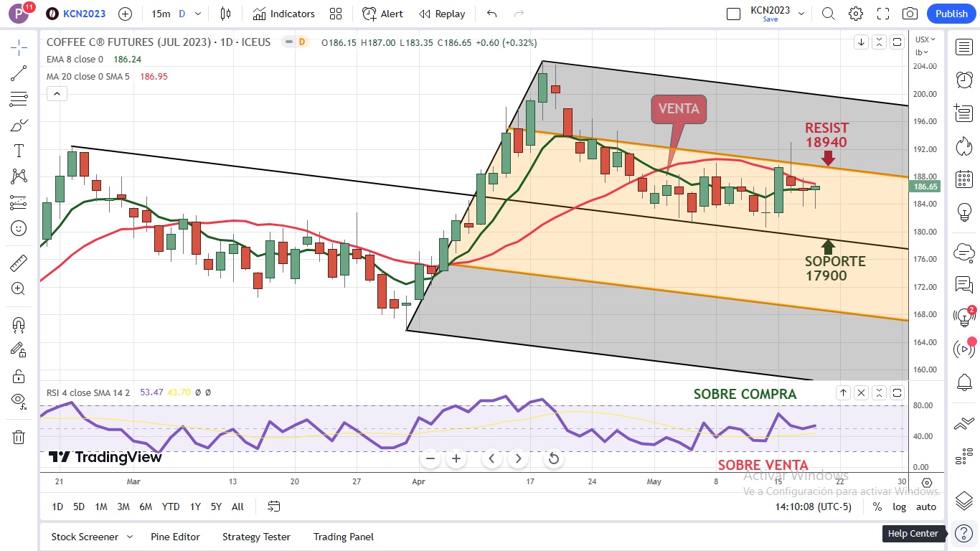This screenshot has width=980, height=551.
Task: Open the select layout rectangle icon
Action: (733, 14)
